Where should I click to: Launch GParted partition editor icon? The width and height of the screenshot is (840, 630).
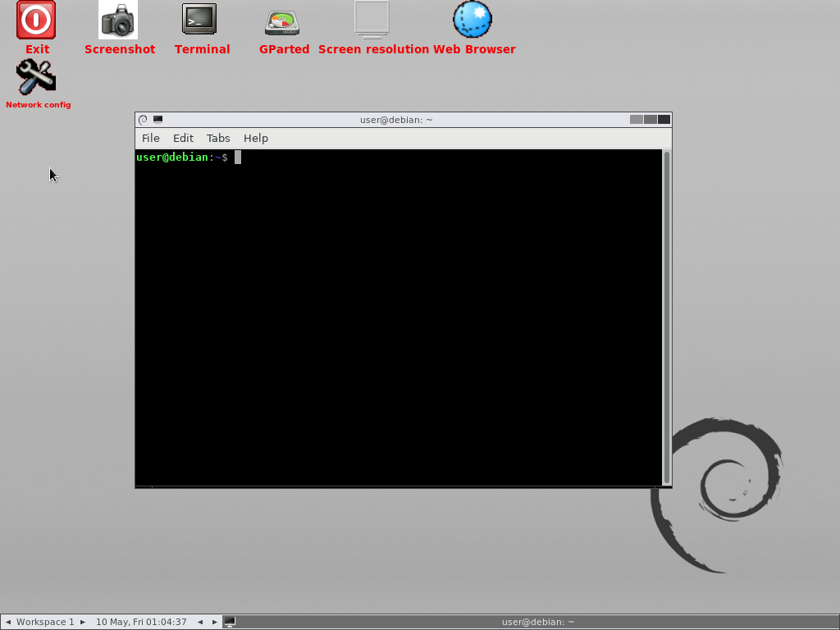pos(282,22)
